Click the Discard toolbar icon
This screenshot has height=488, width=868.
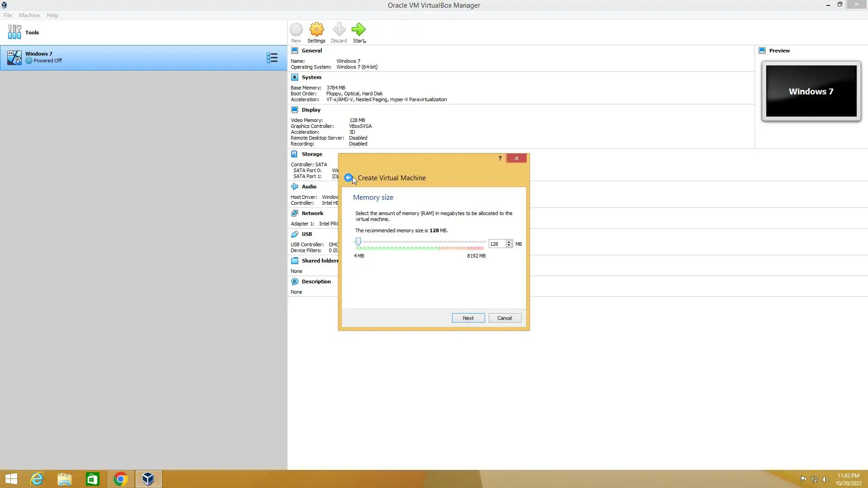click(x=339, y=30)
